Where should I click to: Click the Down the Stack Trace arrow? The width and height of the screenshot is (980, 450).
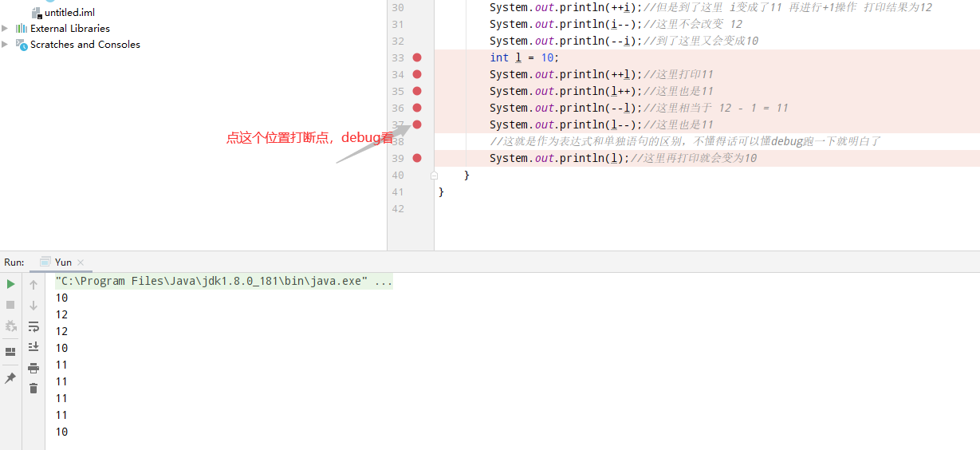pyautogui.click(x=33, y=306)
